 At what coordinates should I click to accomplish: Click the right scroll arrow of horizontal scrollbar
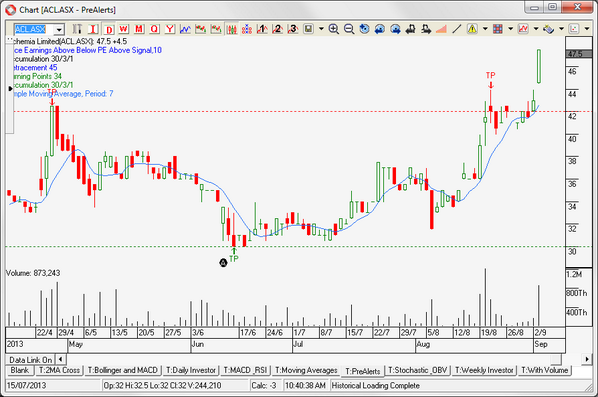(x=587, y=359)
